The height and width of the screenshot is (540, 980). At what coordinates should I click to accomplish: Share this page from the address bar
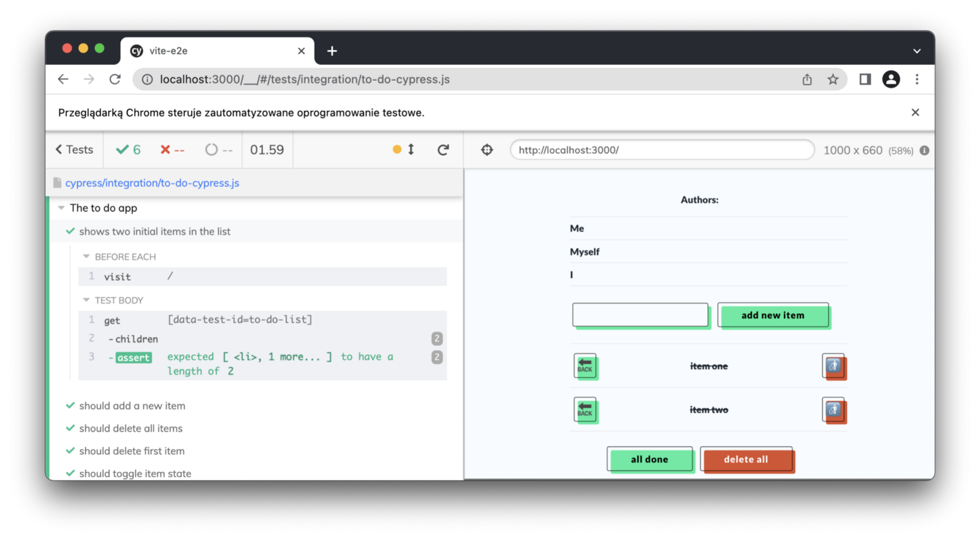pyautogui.click(x=807, y=79)
